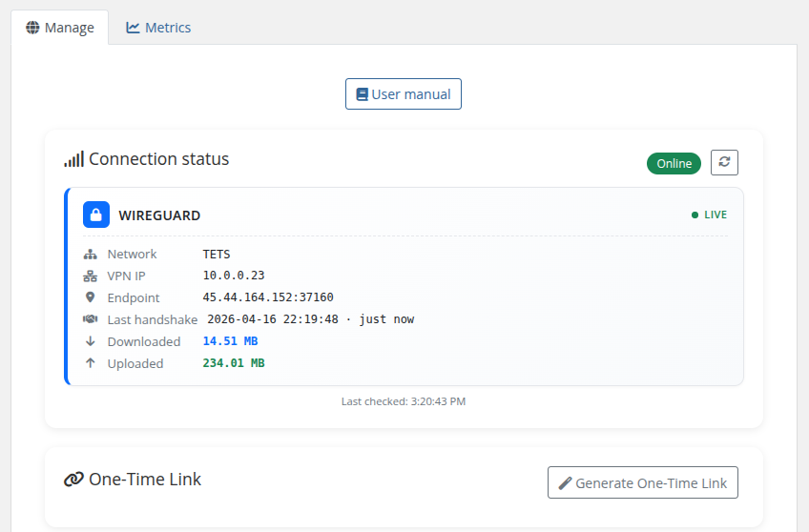Click the Endpoint location pin icon
This screenshot has height=532, width=809.
[91, 297]
